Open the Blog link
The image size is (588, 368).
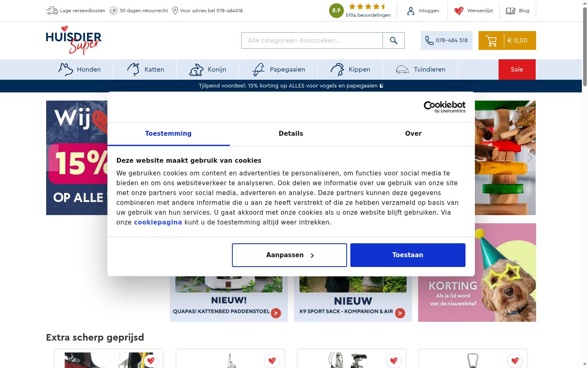pyautogui.click(x=524, y=11)
